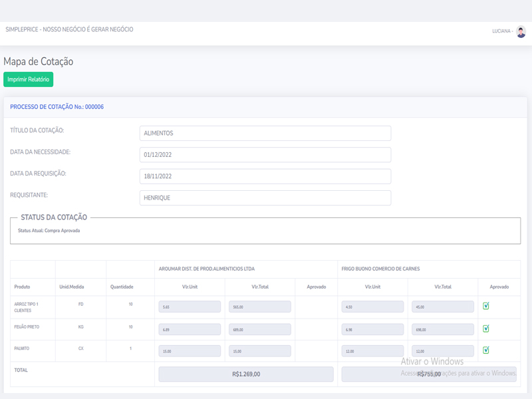The image size is (532, 399).
Task: Click the SIMPLEPRICE header slogan text
Action: (69, 29)
